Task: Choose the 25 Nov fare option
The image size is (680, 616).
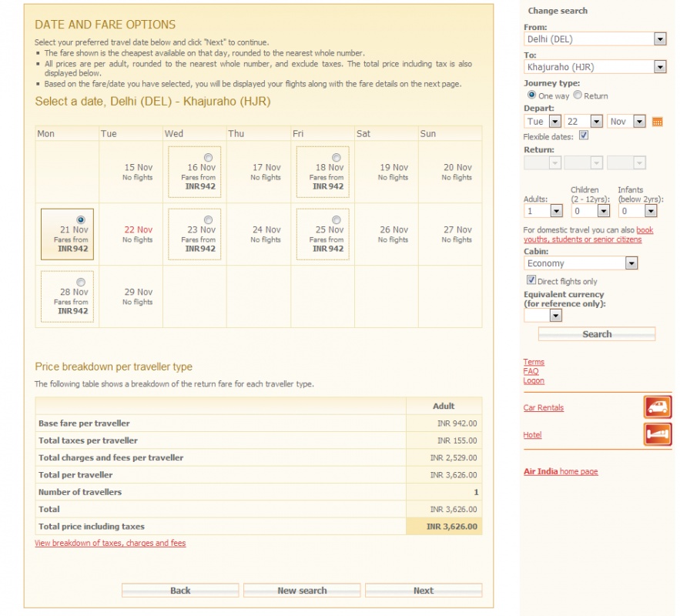Action: click(x=336, y=219)
